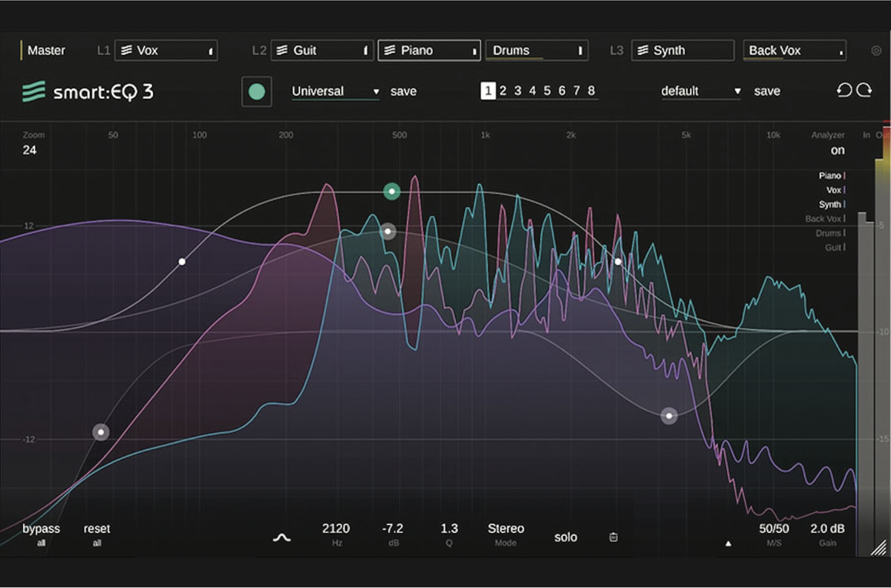Select the low-cut node near 50 Hz
Screen dimensions: 891x588
[x=100, y=431]
